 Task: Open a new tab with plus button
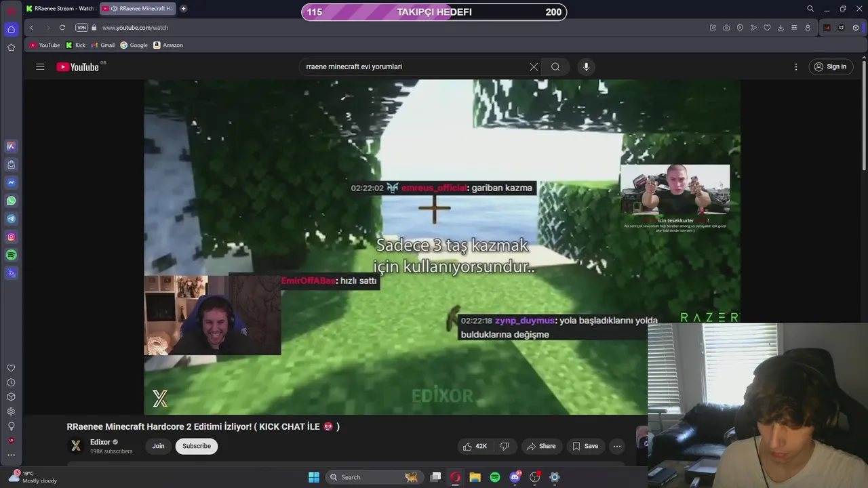(x=183, y=9)
